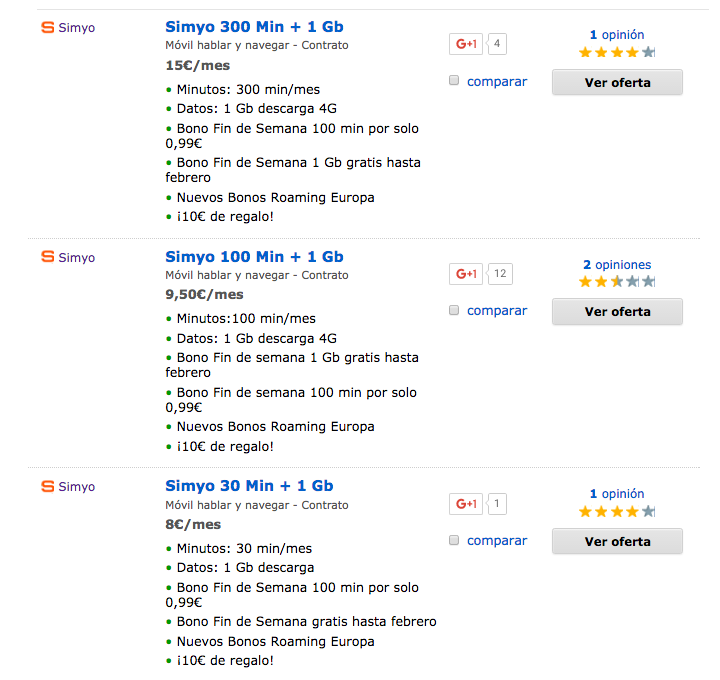Click the G+1 count bubble showing 12
This screenshot has width=720, height=680.
pyautogui.click(x=500, y=274)
